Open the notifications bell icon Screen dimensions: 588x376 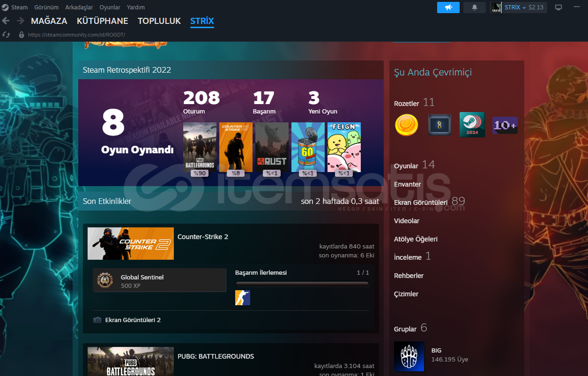[475, 8]
